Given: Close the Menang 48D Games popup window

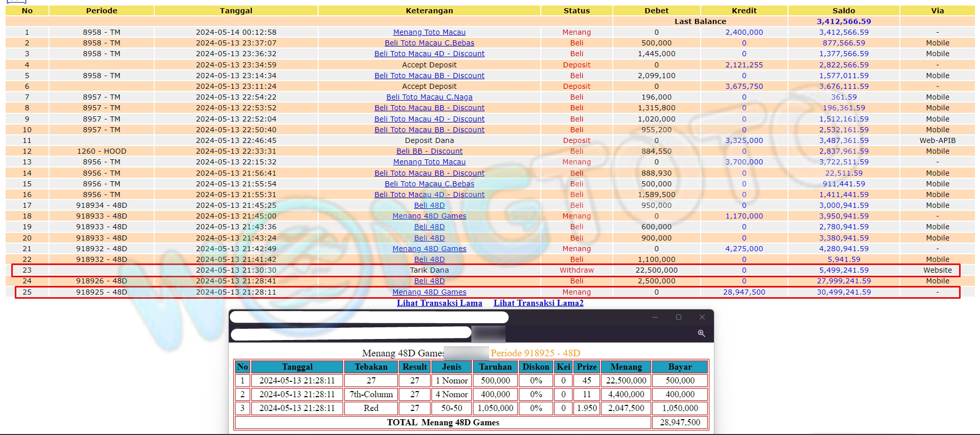Looking at the screenshot, I should coord(702,317).
